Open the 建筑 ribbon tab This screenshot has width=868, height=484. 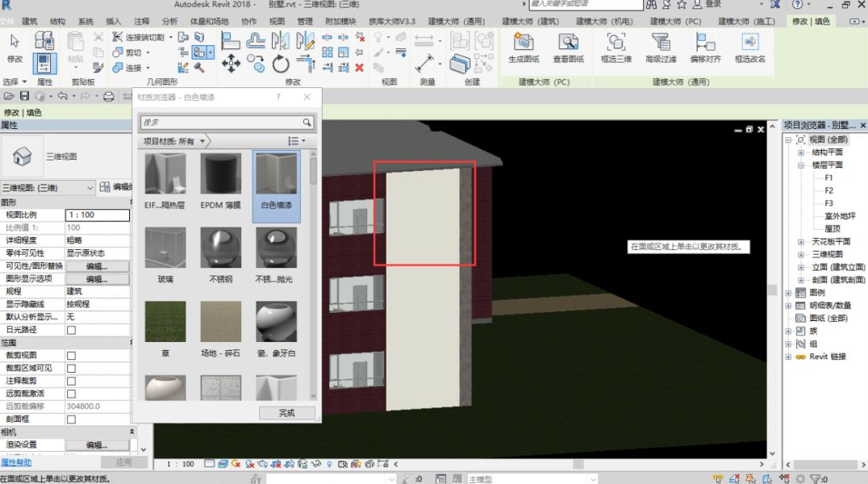click(30, 22)
